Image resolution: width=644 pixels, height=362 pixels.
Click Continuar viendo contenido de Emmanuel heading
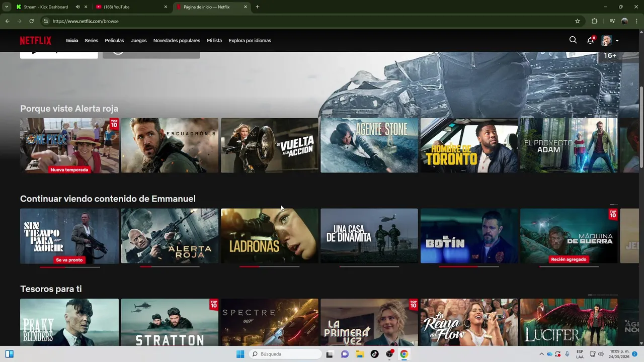coord(108,199)
